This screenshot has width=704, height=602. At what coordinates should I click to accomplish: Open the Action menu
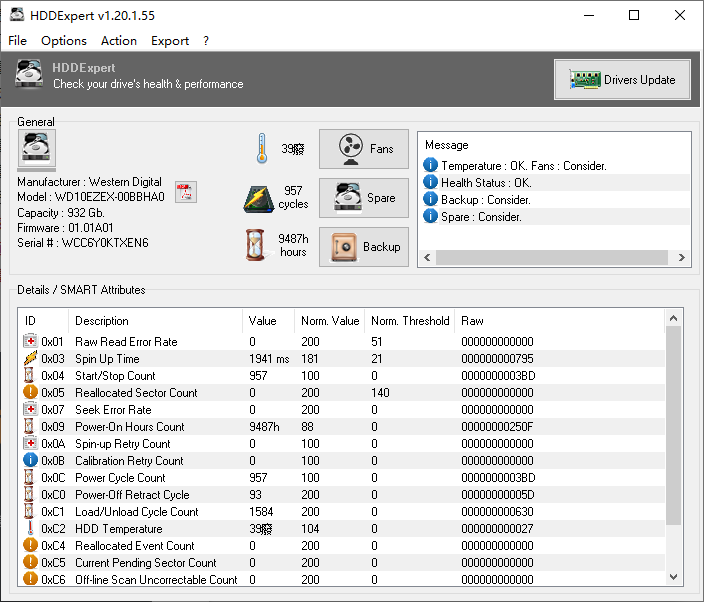click(119, 41)
